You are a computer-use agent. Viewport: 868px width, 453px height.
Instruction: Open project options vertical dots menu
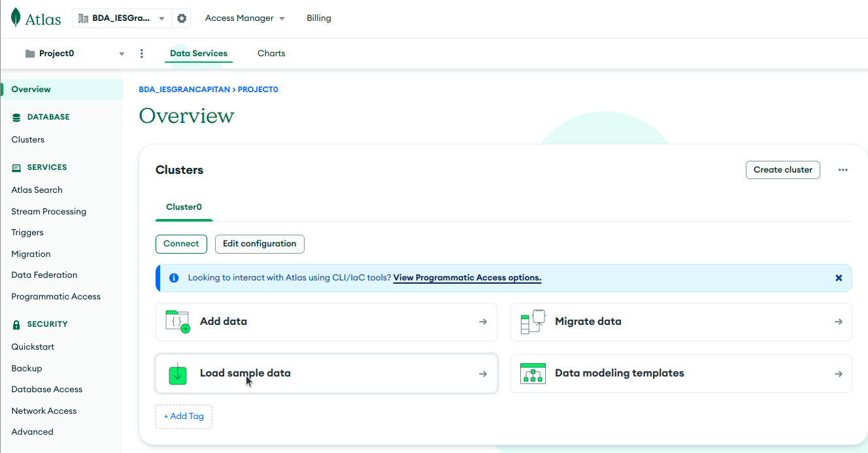pos(142,54)
